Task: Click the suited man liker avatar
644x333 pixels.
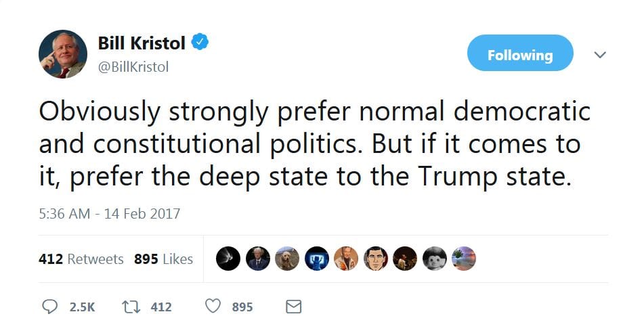Action: (257, 258)
